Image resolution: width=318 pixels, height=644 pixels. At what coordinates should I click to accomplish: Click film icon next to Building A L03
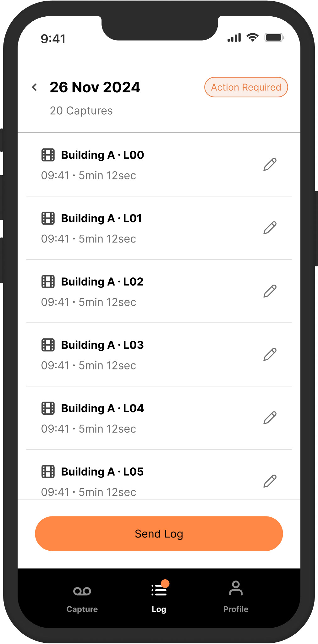point(48,345)
